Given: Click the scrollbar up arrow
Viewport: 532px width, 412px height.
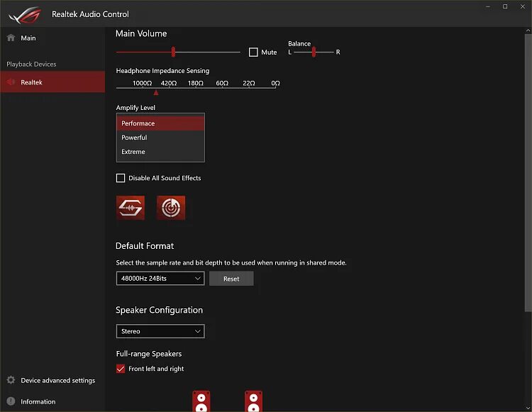Looking at the screenshot, I should (x=528, y=30).
